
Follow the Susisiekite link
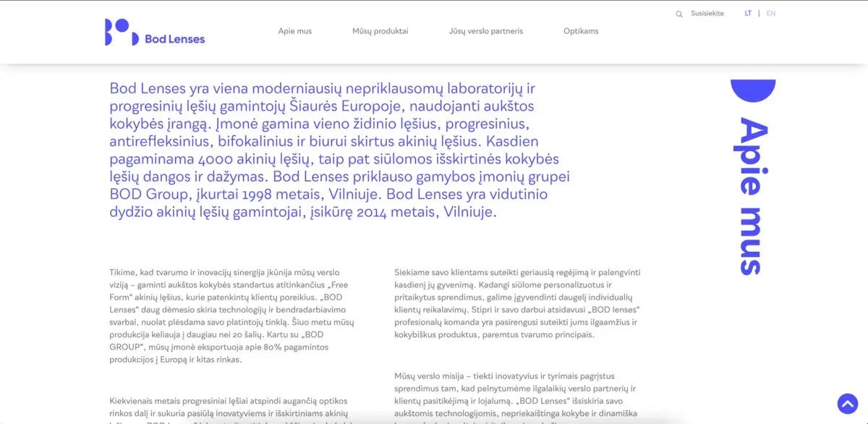pos(707,14)
